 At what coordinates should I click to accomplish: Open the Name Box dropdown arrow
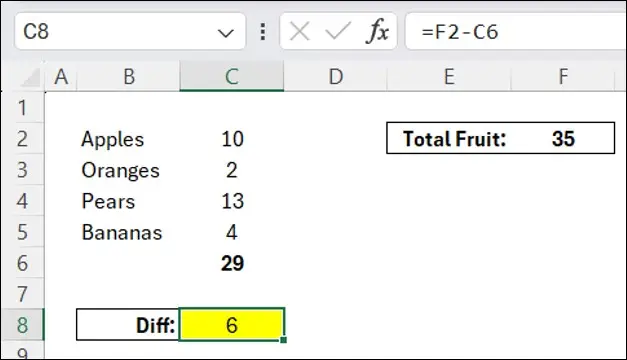point(226,33)
